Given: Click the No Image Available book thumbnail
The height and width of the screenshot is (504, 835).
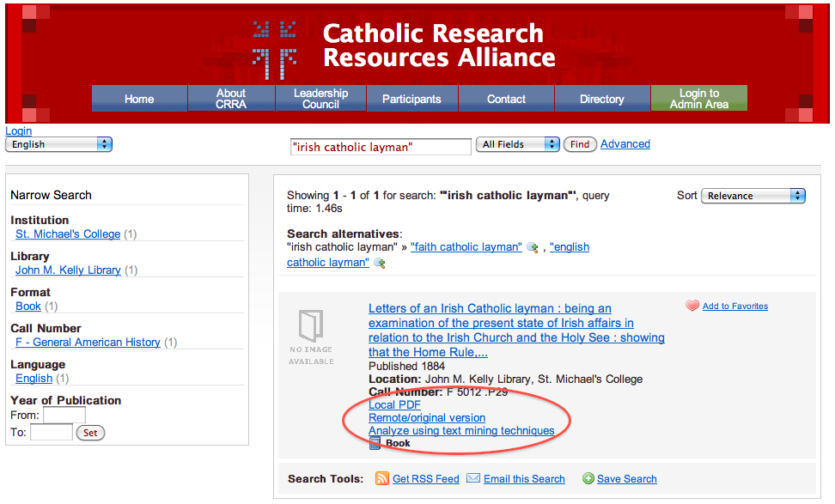Looking at the screenshot, I should pyautogui.click(x=311, y=337).
